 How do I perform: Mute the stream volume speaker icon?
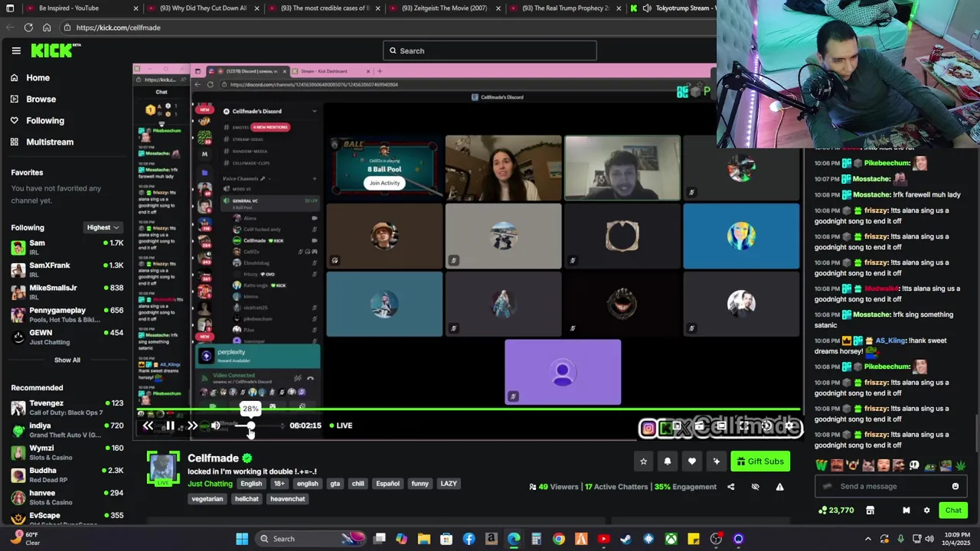pos(215,425)
